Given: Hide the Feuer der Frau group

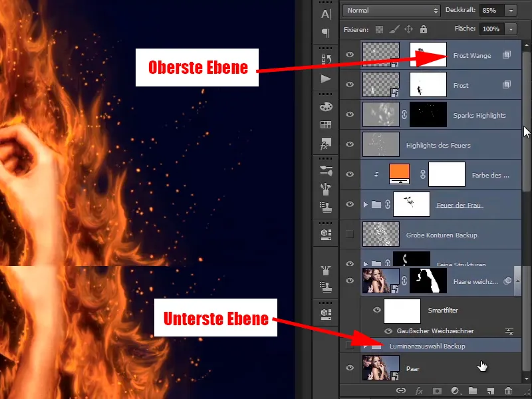Looking at the screenshot, I should click(350, 204).
